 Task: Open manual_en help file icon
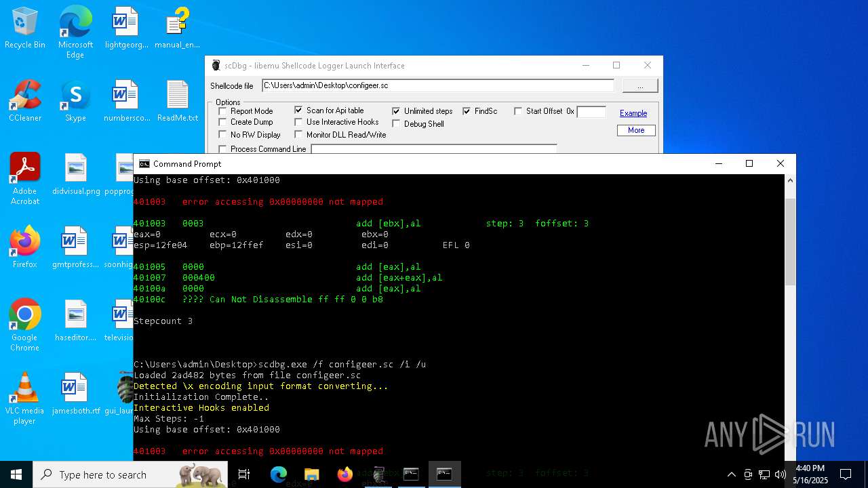click(177, 28)
